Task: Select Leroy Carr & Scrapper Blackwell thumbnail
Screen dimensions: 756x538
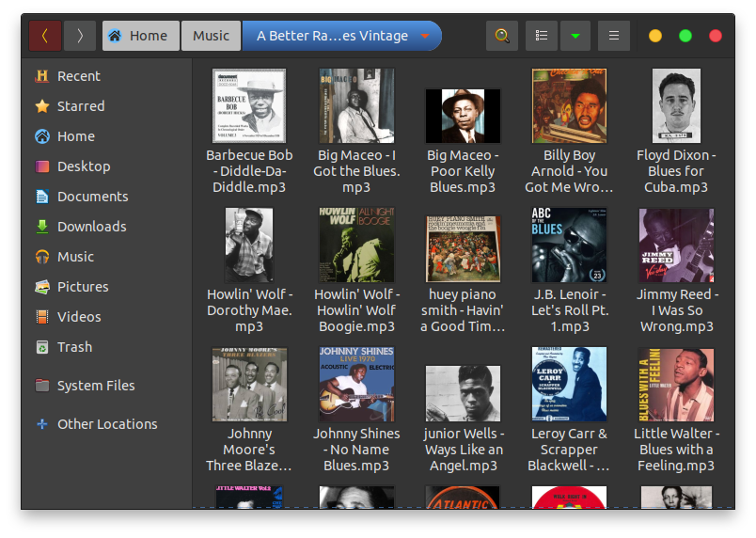Action: [x=570, y=384]
